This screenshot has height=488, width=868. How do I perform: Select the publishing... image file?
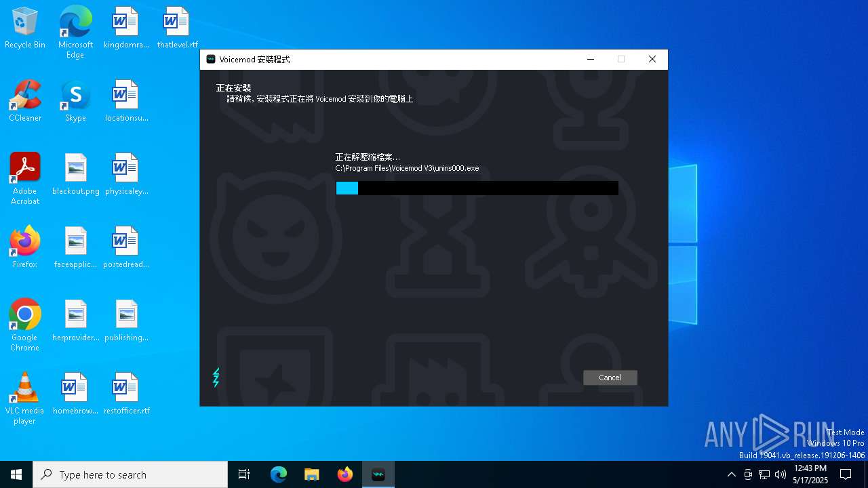pyautogui.click(x=126, y=321)
